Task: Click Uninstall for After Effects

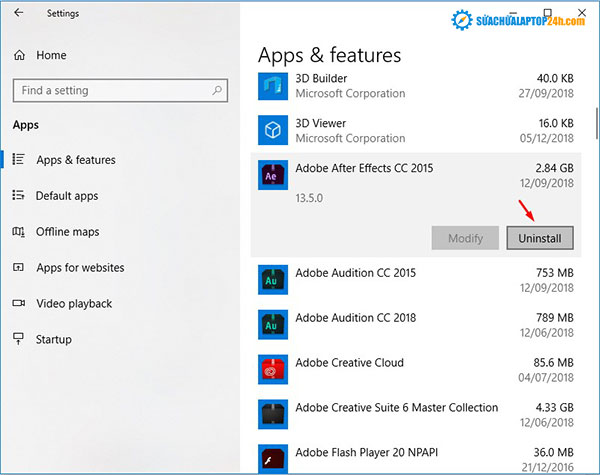Action: coord(540,238)
